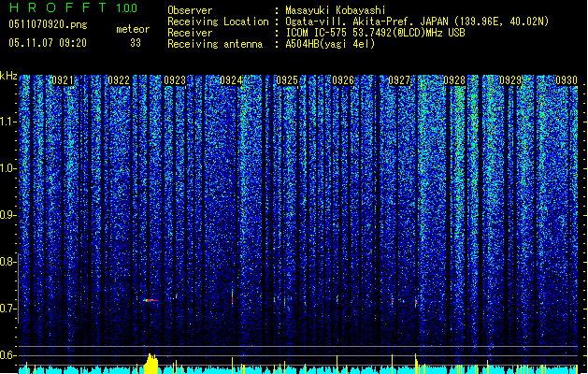The width and height of the screenshot is (588, 374).
Task: Click the date stamp 05.11.07 09:20
Action: coord(48,43)
